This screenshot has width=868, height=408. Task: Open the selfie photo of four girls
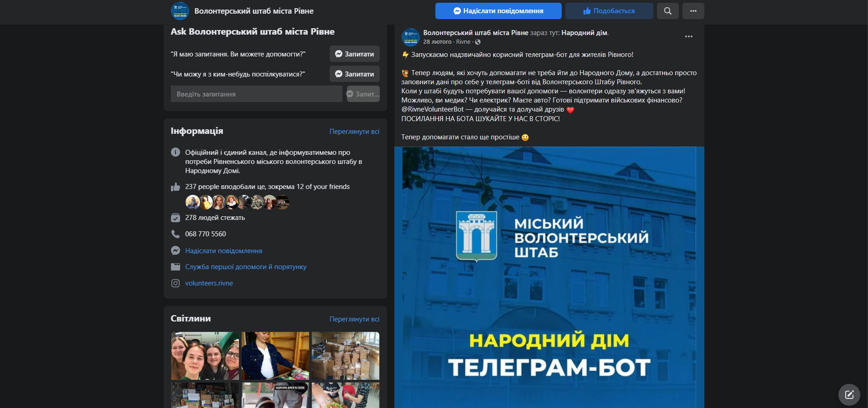(205, 356)
